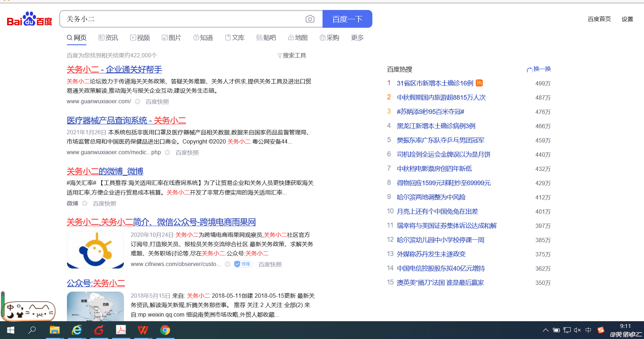Viewport: 644px width, 339px height.
Task: Click the muted volume tray icon
Action: click(577, 330)
